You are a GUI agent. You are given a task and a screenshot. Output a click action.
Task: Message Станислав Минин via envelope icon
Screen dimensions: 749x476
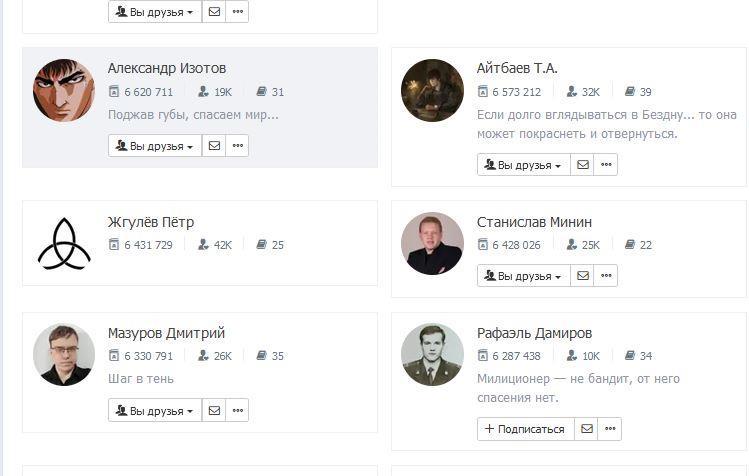point(583,276)
